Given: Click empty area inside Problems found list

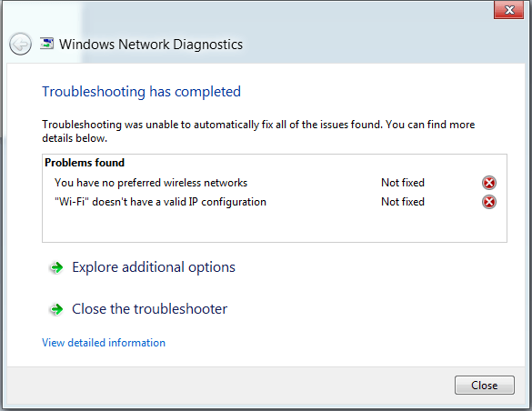Looking at the screenshot, I should click(275, 226).
